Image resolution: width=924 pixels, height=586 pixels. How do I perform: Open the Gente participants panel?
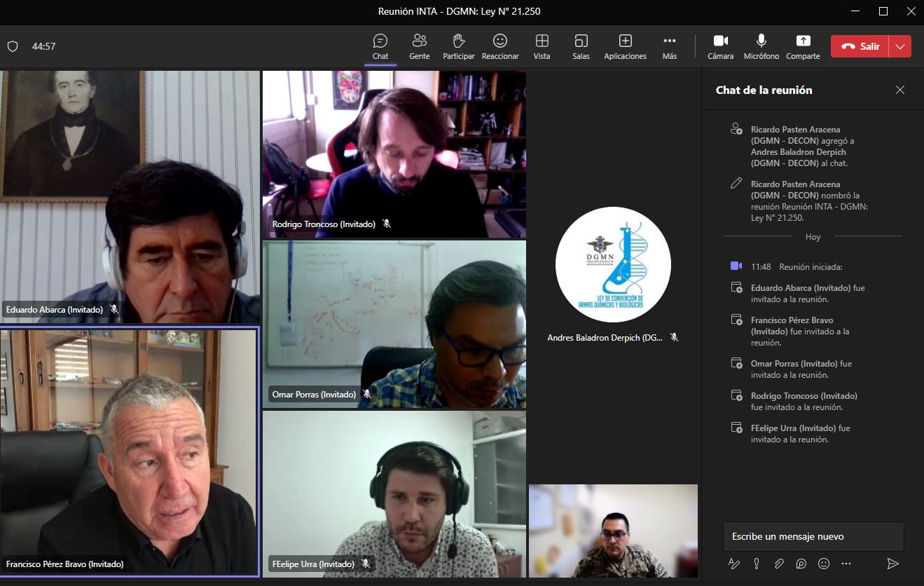pyautogui.click(x=420, y=46)
